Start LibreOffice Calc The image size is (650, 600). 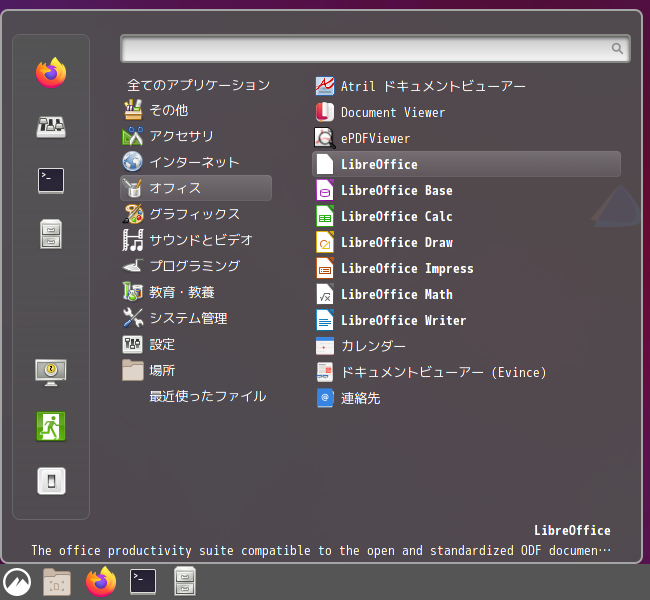[466, 216]
